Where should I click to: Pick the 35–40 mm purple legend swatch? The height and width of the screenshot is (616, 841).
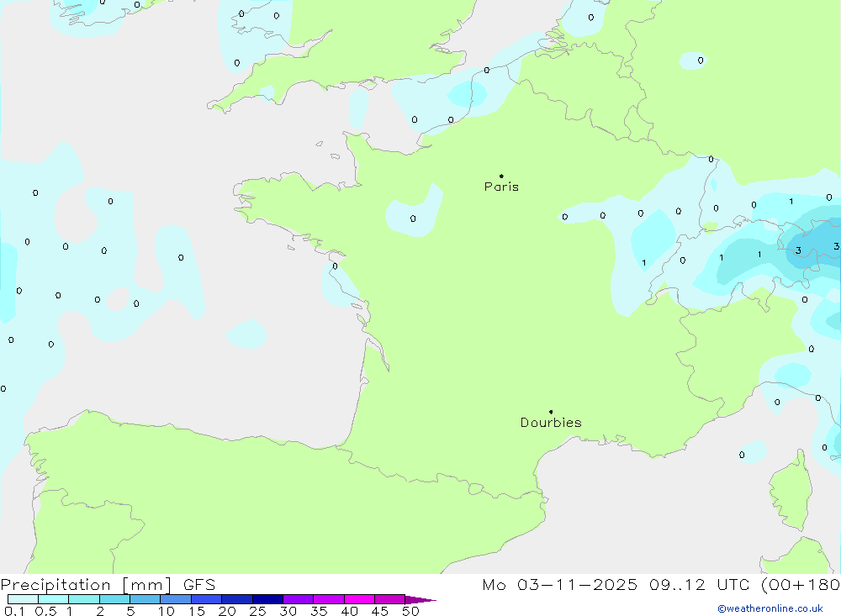point(328,599)
